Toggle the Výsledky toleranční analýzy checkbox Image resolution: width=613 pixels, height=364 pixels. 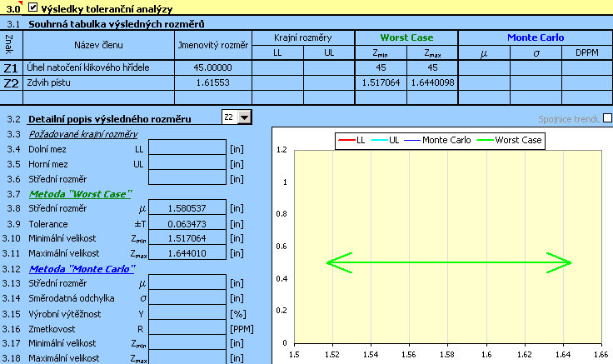click(32, 7)
